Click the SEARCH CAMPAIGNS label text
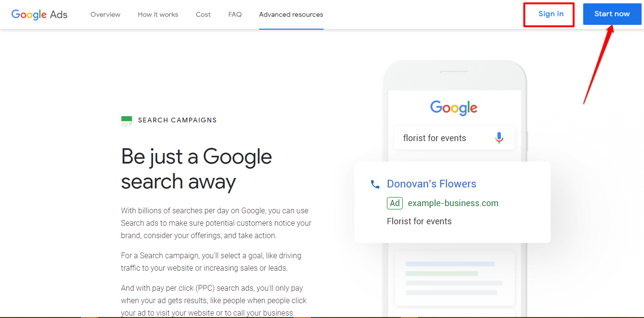The height and width of the screenshot is (318, 644). (x=177, y=120)
